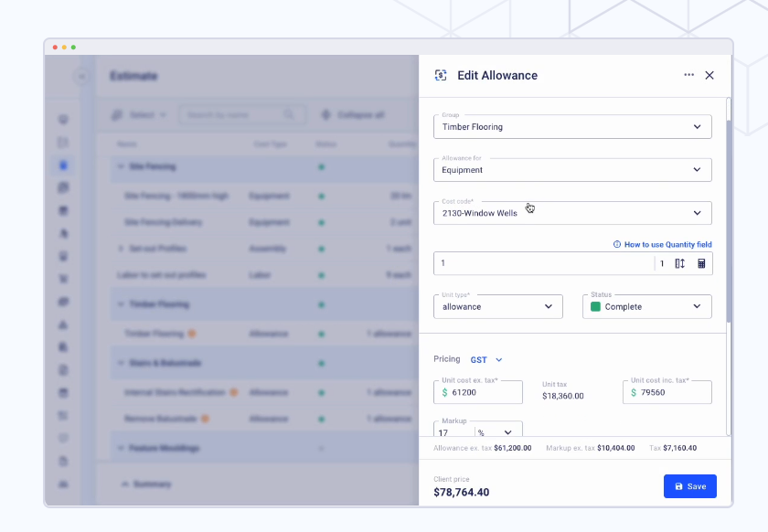Close the Edit Allowance panel

709,75
